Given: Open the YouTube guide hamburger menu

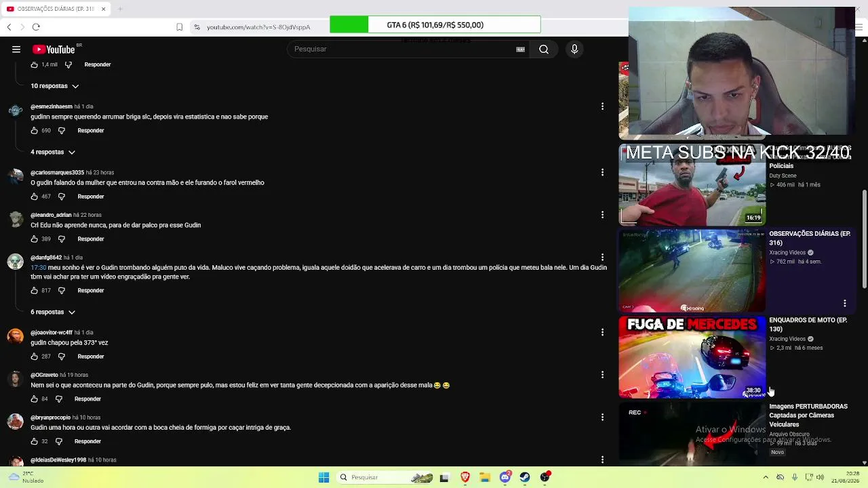Looking at the screenshot, I should pyautogui.click(x=16, y=49).
